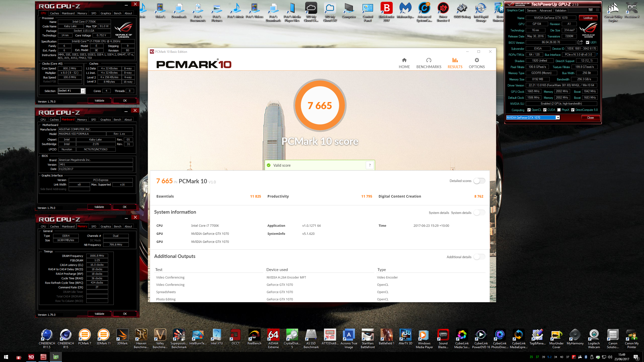The width and height of the screenshot is (644, 362).
Task: Click Validate in the bottom CPU-Z Memory window
Action: 99,314
